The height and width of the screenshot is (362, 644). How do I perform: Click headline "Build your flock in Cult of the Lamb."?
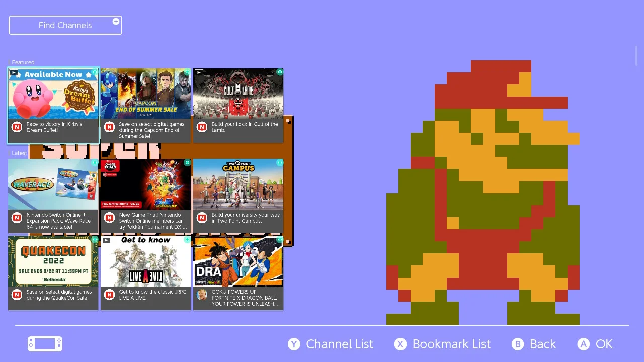(245, 127)
